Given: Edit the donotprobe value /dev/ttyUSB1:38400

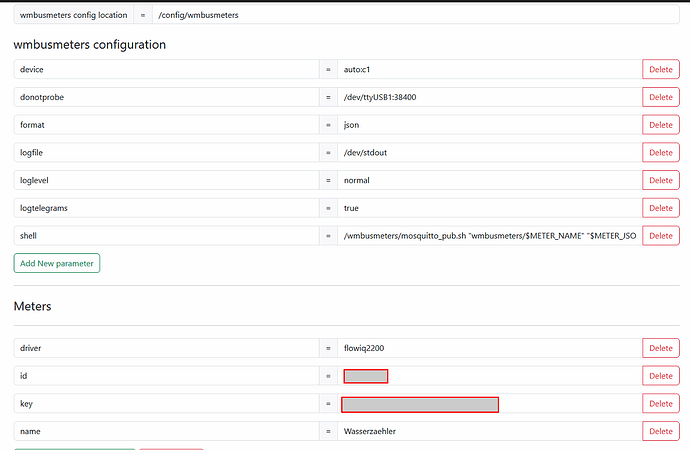Looking at the screenshot, I should point(489,97).
